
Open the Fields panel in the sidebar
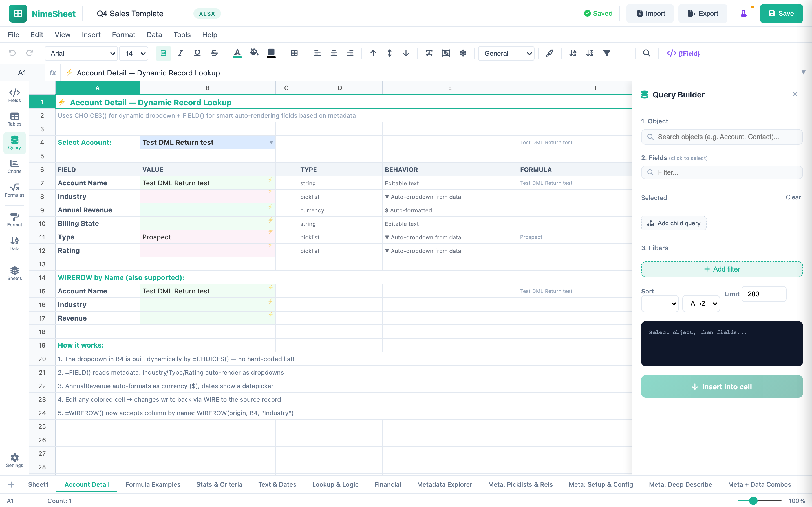(x=14, y=95)
